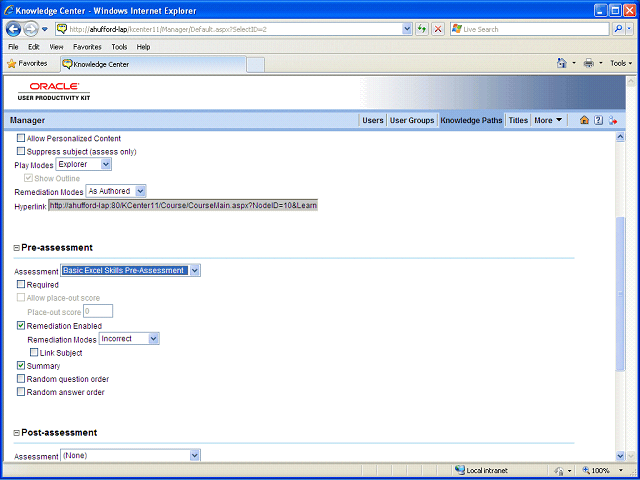Viewport: 640px width, 480px height.
Task: Open the Play Modes Explorer dropdown
Action: [x=83, y=164]
